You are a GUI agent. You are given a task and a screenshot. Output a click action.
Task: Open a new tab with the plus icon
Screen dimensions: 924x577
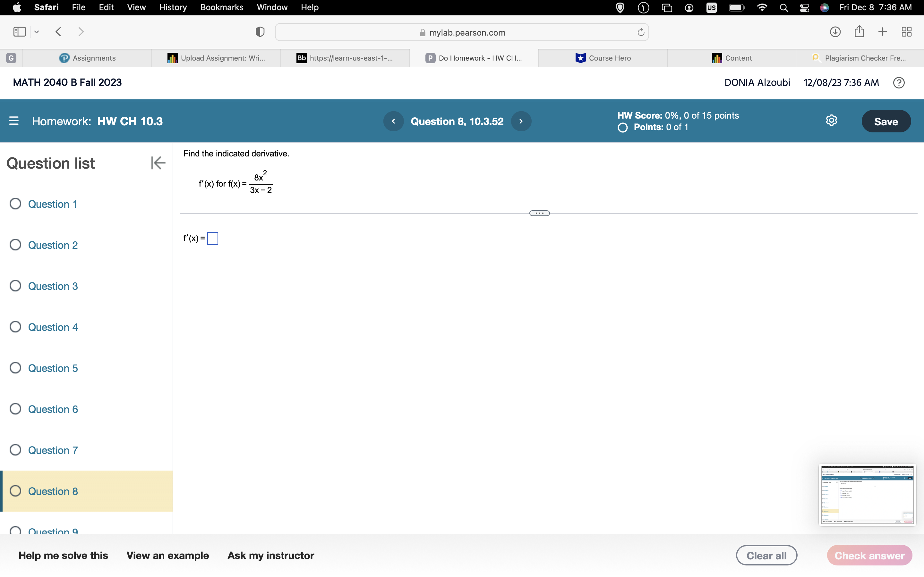883,32
